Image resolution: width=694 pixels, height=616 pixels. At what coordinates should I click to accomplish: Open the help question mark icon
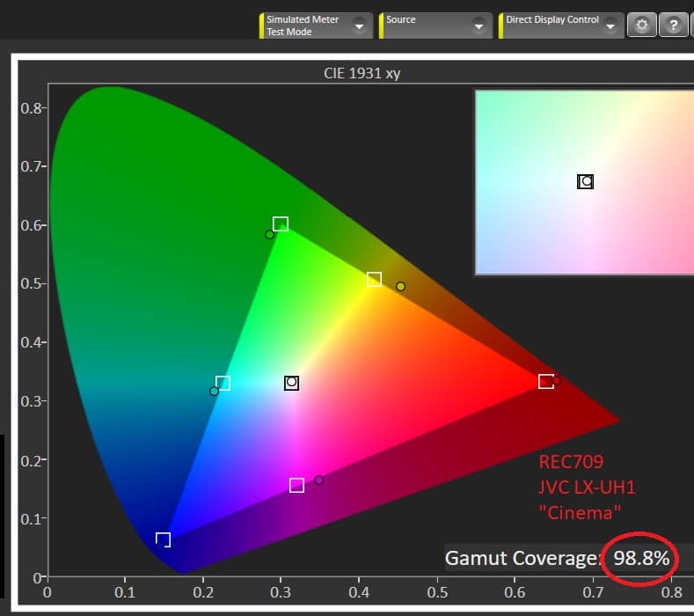(673, 26)
